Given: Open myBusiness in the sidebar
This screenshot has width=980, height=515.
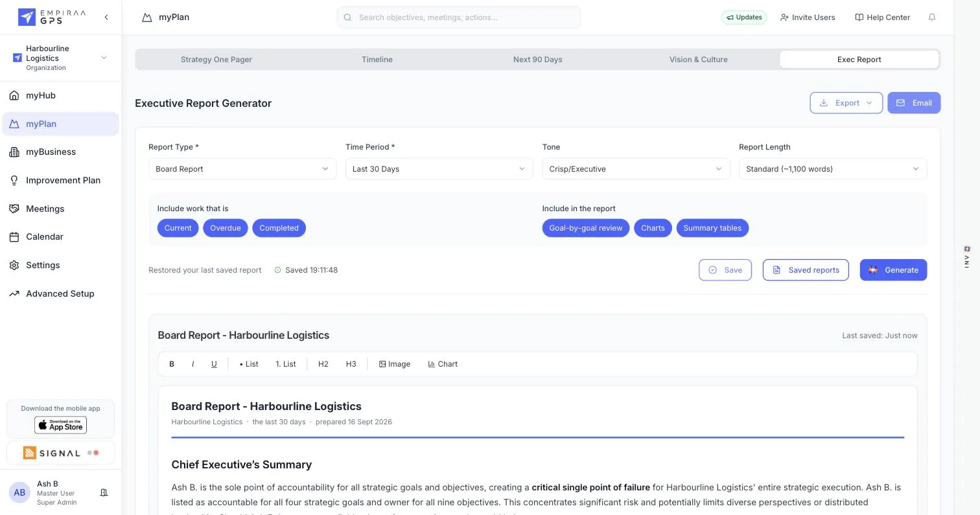Looking at the screenshot, I should pyautogui.click(x=60, y=152).
